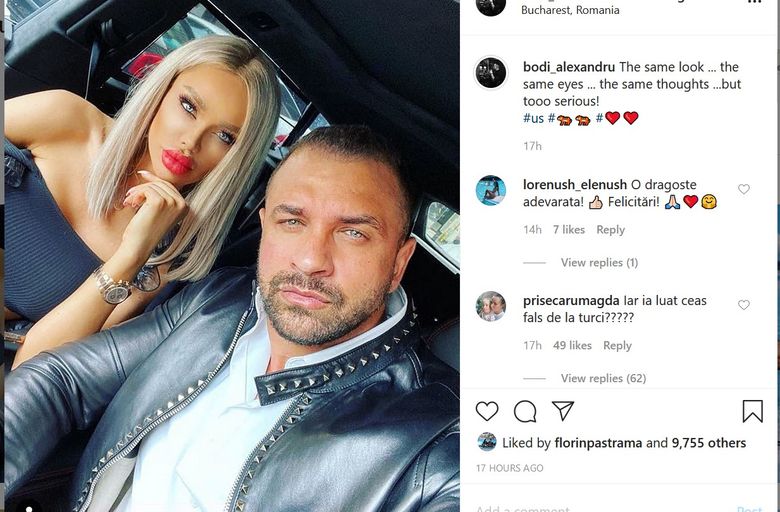
Task: Click the paper plane share icon
Action: click(x=563, y=411)
